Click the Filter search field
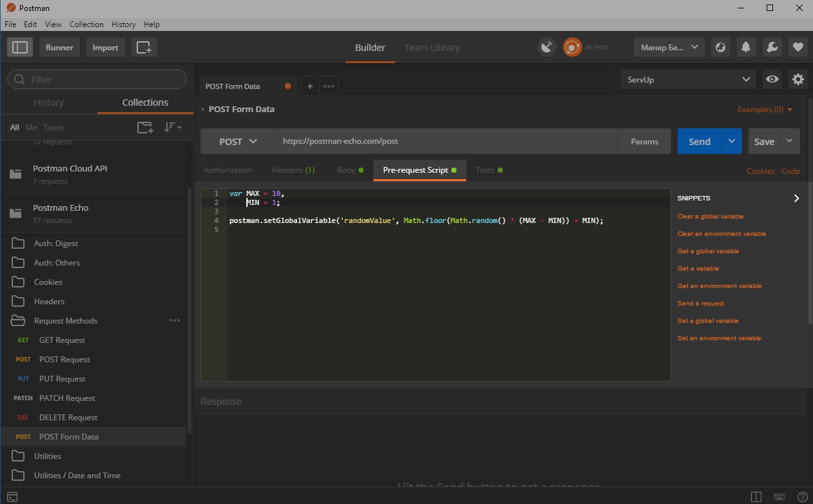Screen dimensions: 813x504 pyautogui.click(x=103, y=79)
